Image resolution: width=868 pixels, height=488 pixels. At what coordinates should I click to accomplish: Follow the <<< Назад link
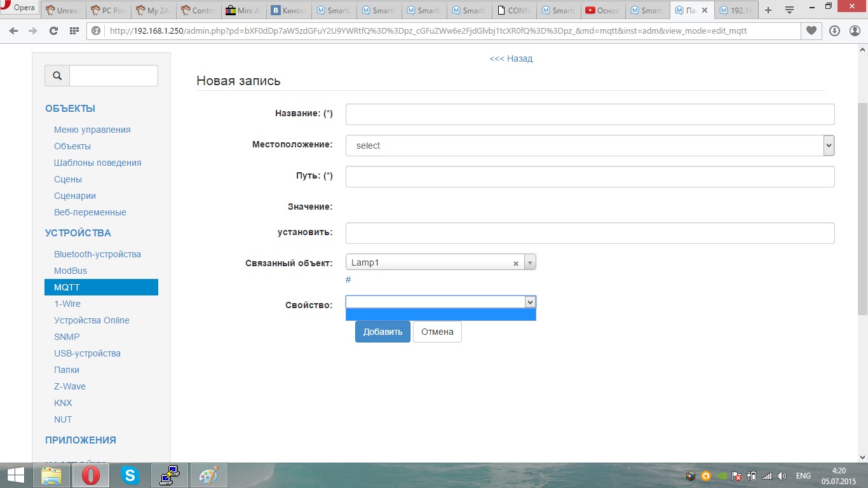point(510,58)
